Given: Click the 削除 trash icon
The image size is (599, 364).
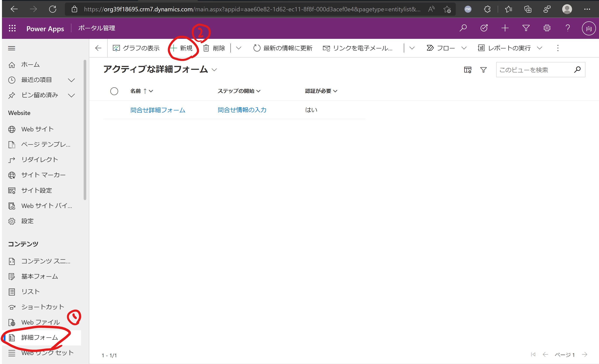Looking at the screenshot, I should [206, 48].
